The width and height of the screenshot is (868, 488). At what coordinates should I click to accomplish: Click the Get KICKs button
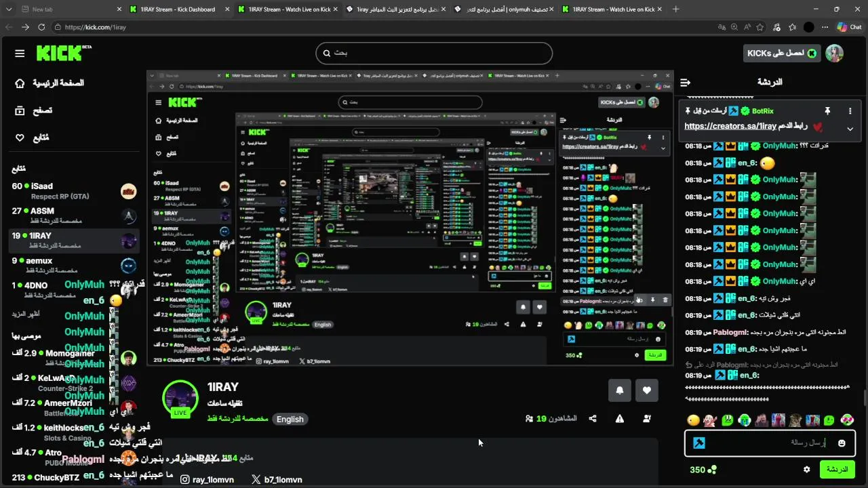tap(782, 54)
